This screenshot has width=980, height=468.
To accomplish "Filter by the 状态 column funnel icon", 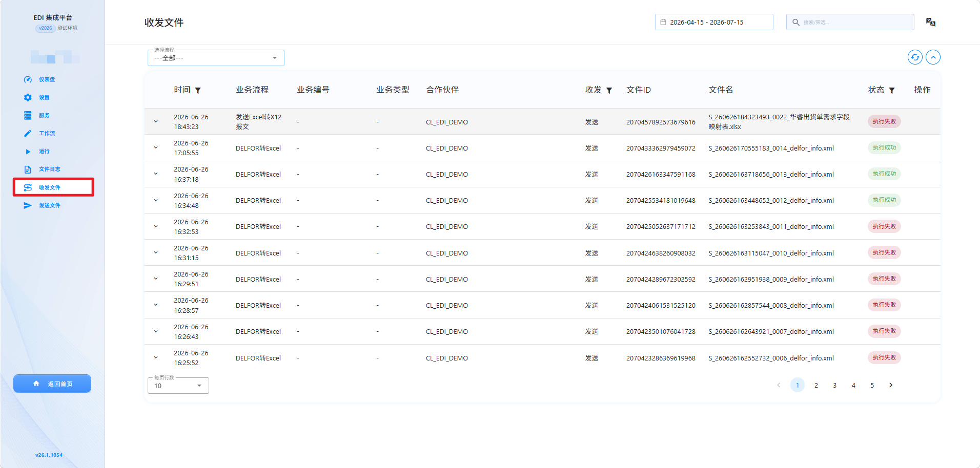I will pyautogui.click(x=892, y=90).
